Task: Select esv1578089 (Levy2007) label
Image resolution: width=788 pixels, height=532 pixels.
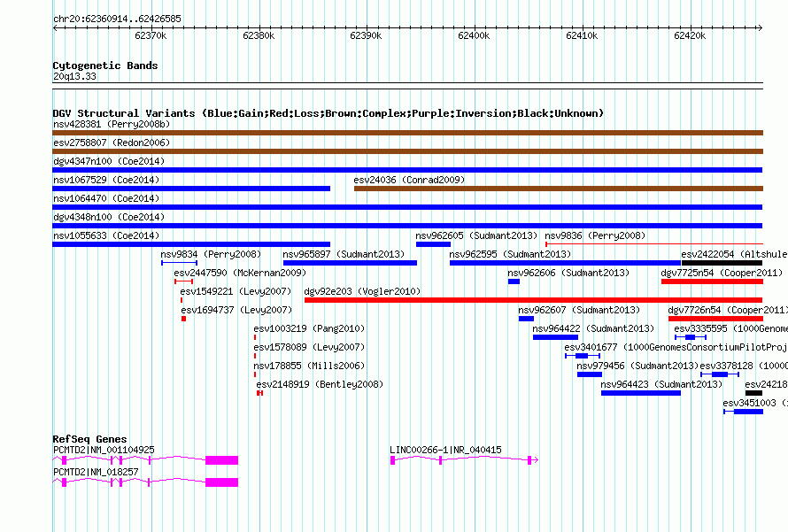Action: click(x=309, y=347)
